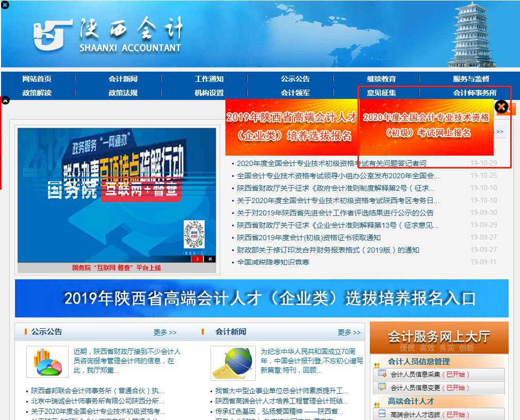Click the 会计人员信息采集 icon
The height and width of the screenshot is (420, 520).
click(x=382, y=374)
